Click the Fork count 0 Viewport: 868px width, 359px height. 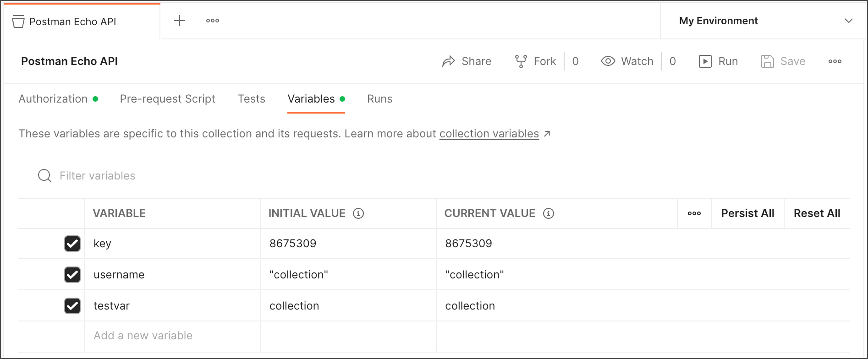[x=576, y=61]
